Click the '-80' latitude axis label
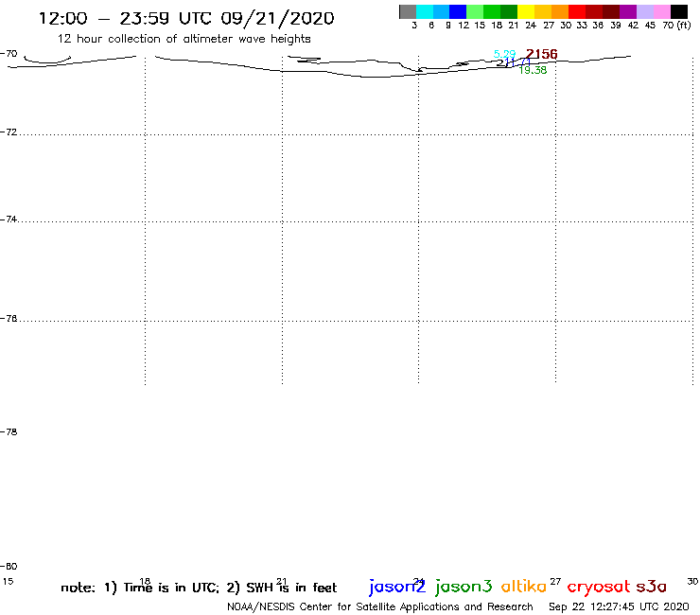700x615 pixels. pos(9,567)
